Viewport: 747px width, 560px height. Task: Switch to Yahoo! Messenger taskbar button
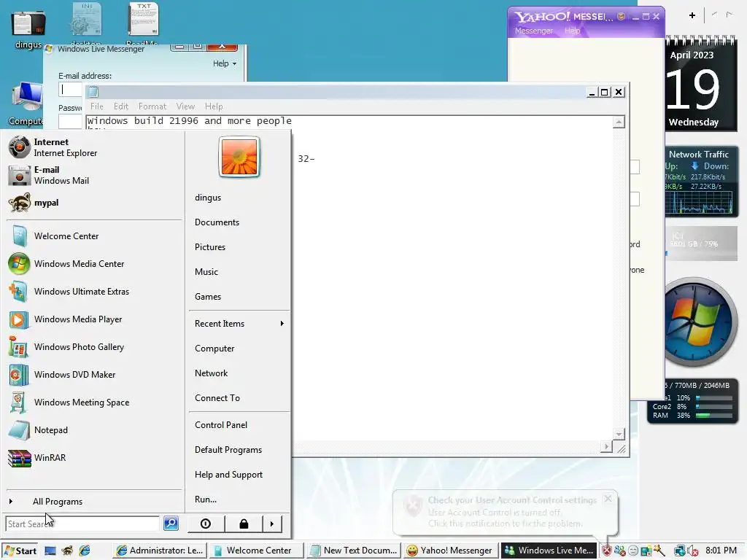click(x=451, y=551)
